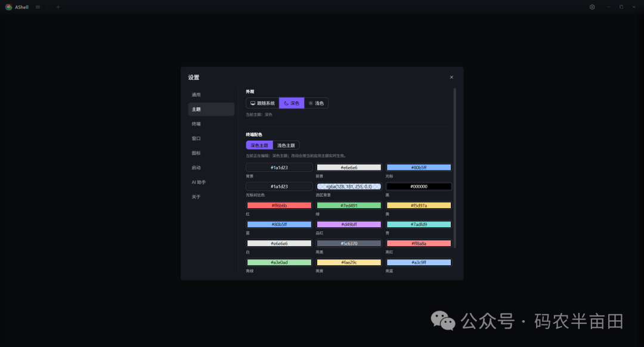This screenshot has width=644, height=347.
Task: Minimize the AShell window
Action: click(x=609, y=7)
